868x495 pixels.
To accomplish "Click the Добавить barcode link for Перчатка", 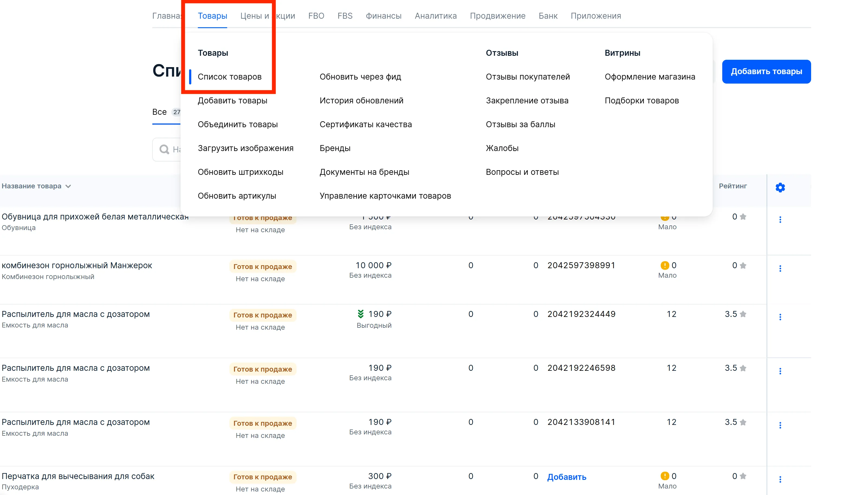I will coord(566,477).
